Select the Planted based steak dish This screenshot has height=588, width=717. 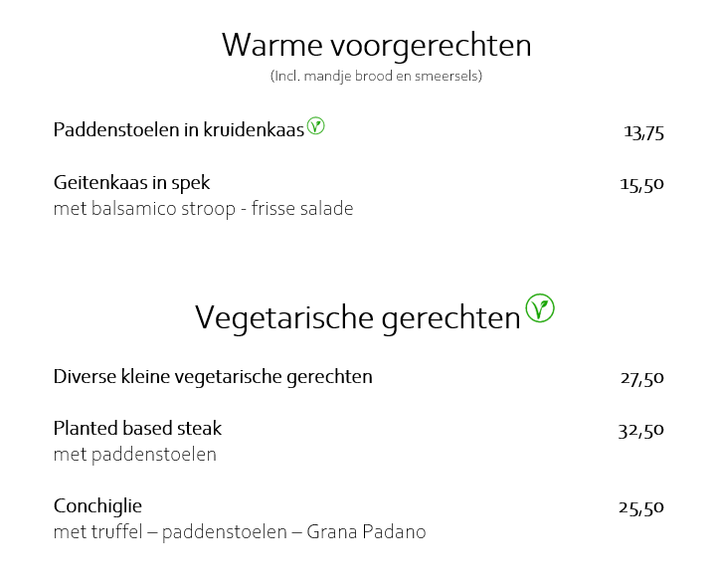137,429
